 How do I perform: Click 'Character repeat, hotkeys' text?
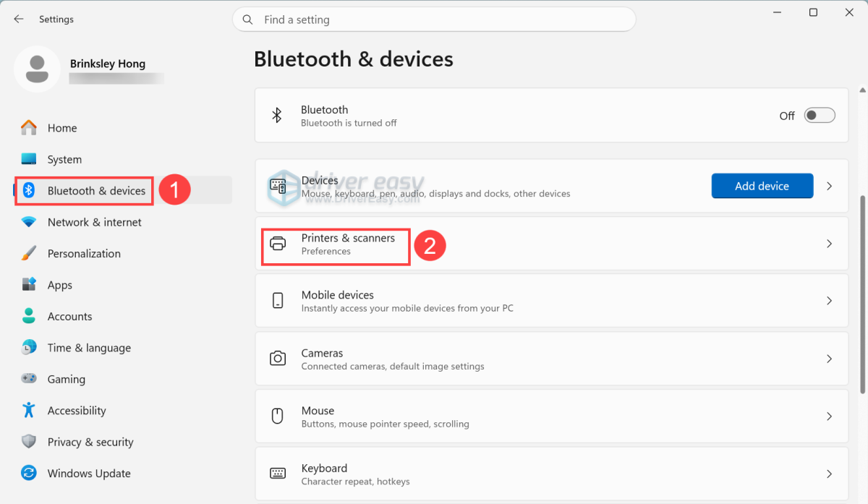(x=356, y=482)
